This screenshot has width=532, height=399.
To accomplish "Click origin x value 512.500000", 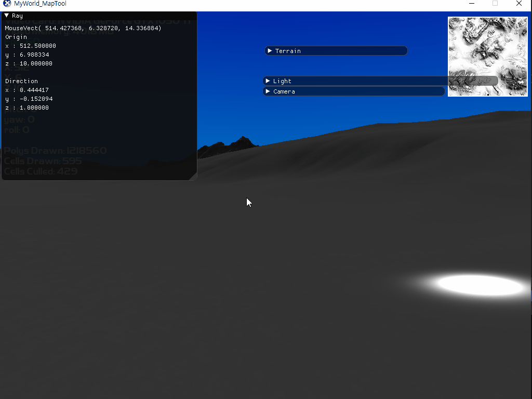I will [x=37, y=46].
